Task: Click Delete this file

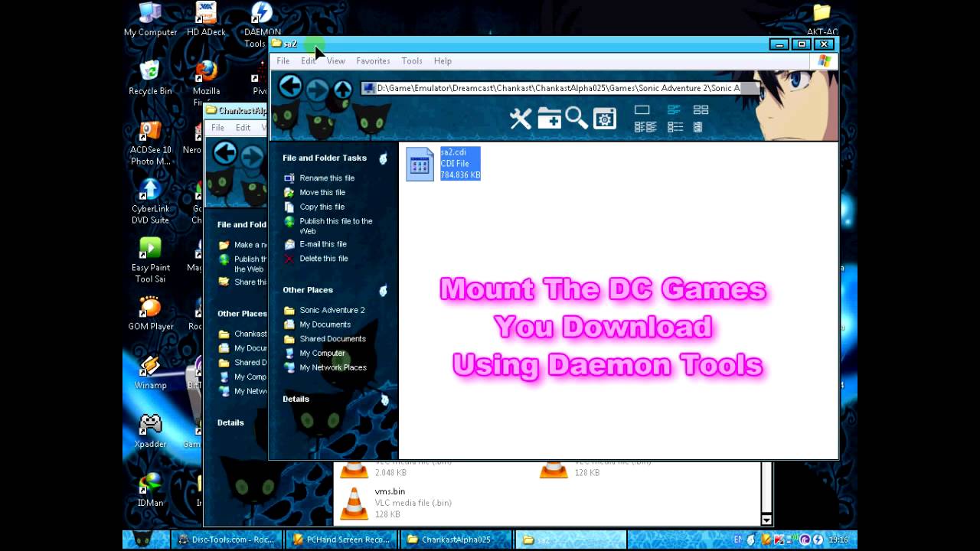Action: click(x=324, y=259)
